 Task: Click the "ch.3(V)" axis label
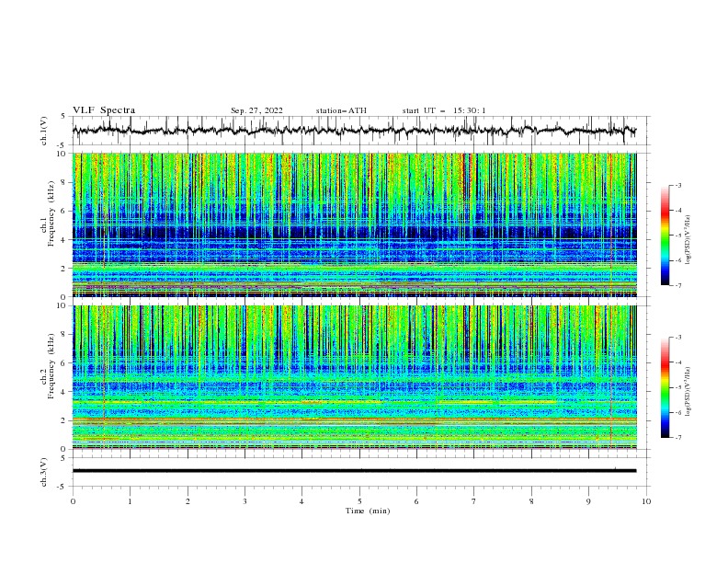pos(44,472)
